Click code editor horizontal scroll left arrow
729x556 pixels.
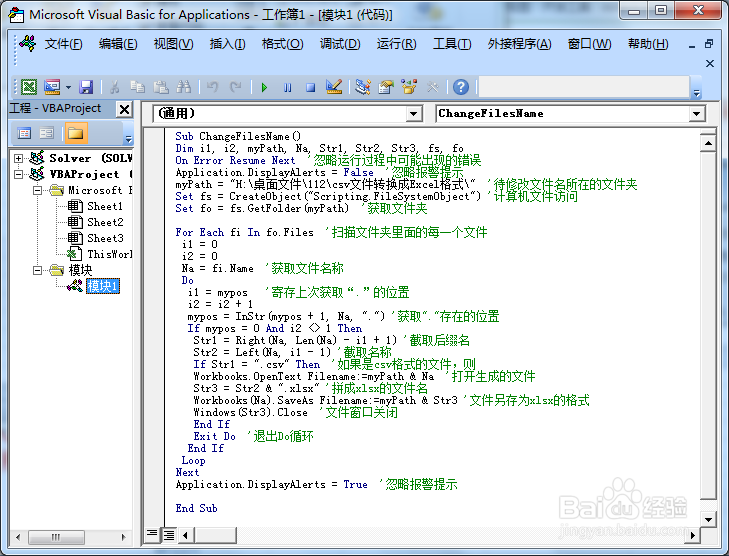[x=185, y=535]
